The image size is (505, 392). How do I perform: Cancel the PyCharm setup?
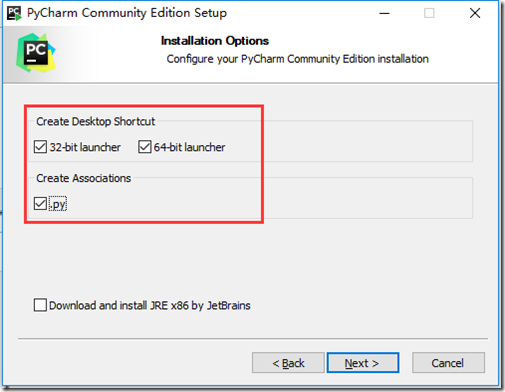[x=448, y=363]
